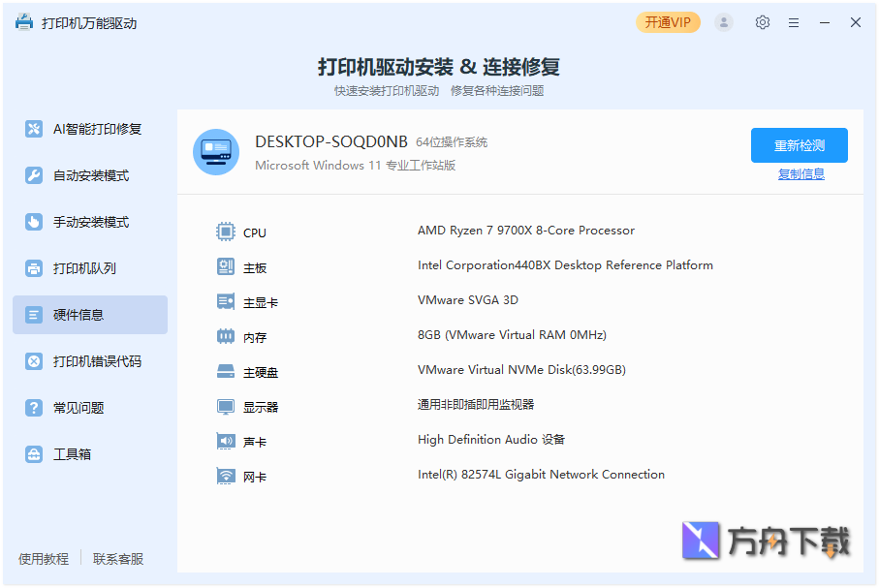This screenshot has height=588, width=879.
Task: Open the 使用教程 link
Action: [44, 559]
